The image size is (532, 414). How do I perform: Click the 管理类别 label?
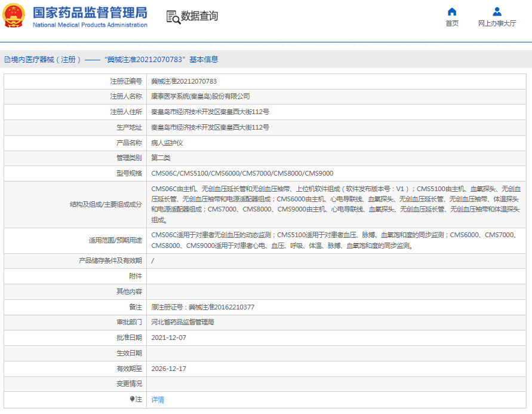(129, 158)
